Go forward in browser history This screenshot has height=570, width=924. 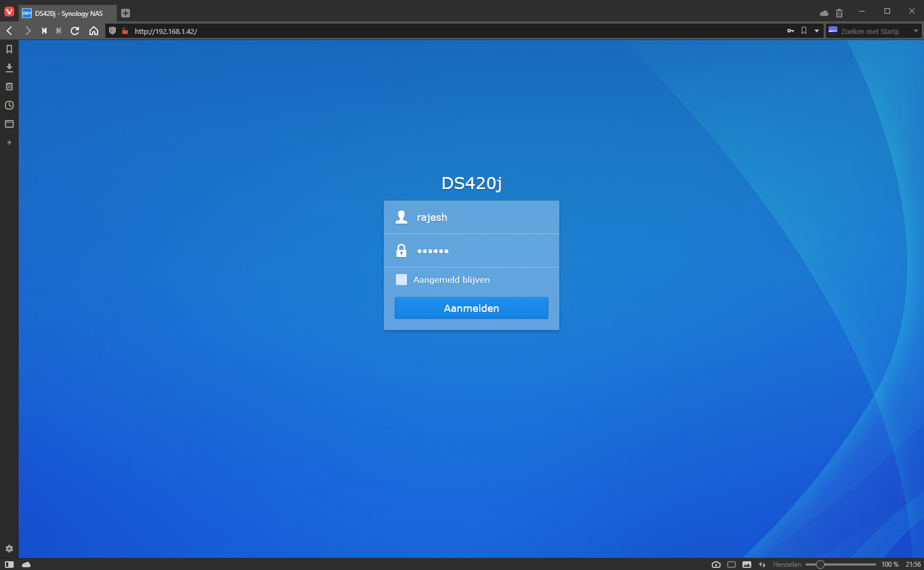point(27,31)
